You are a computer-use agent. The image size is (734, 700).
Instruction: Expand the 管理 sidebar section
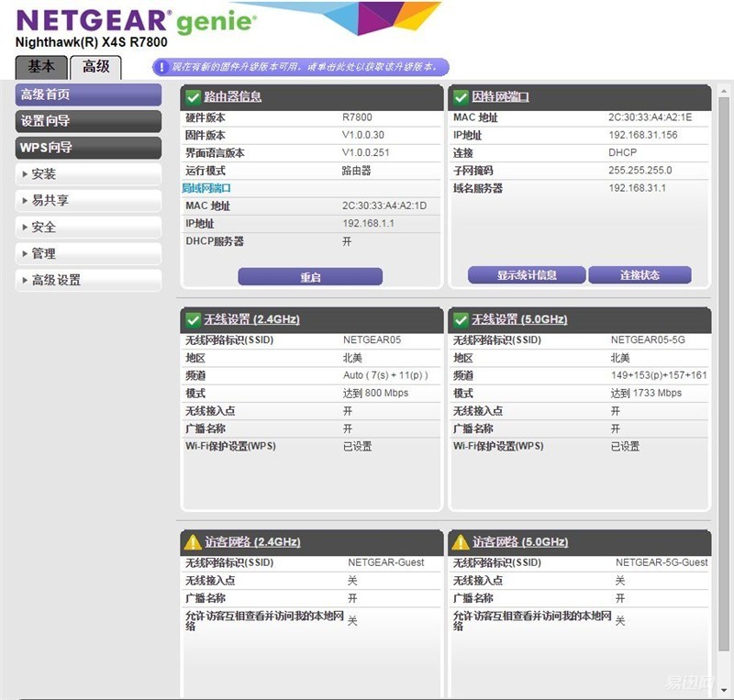click(x=88, y=253)
